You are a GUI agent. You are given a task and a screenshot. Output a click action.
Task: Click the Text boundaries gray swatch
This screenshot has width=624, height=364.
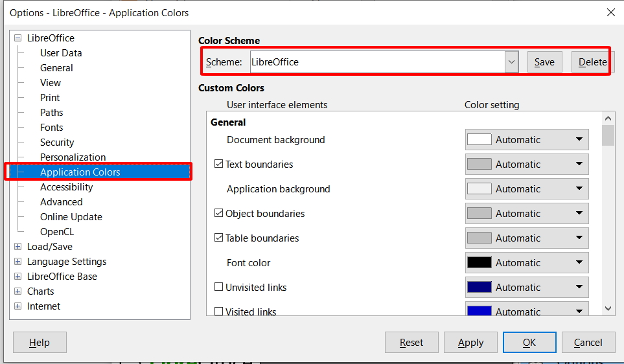click(479, 165)
